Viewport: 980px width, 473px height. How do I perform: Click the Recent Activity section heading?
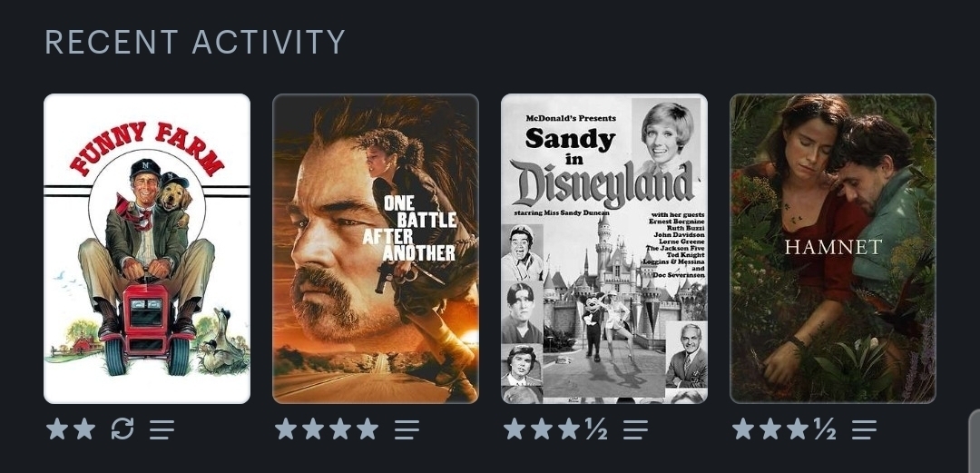click(195, 42)
